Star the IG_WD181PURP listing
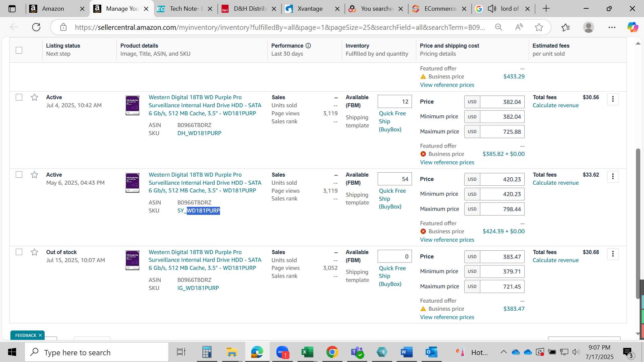Image resolution: width=644 pixels, height=362 pixels. (34, 252)
